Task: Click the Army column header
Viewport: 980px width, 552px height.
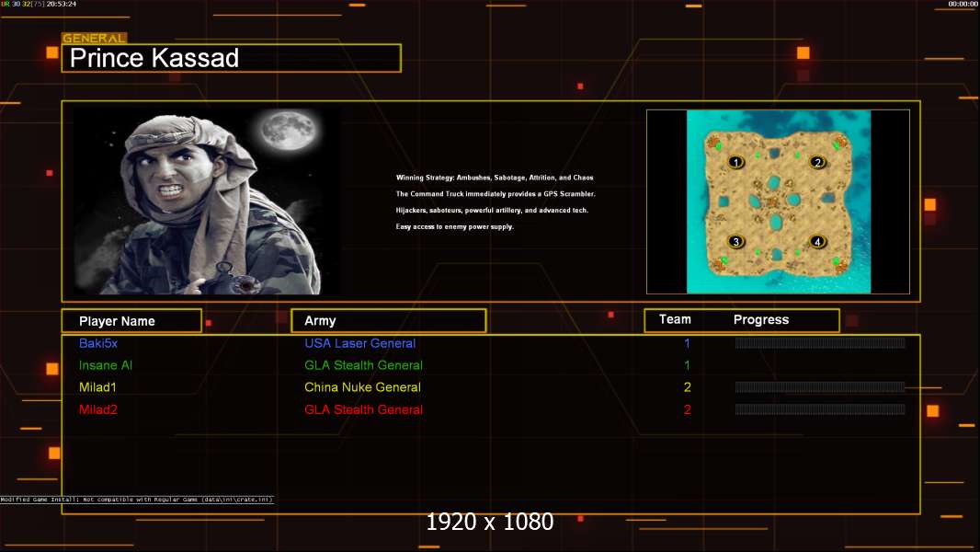Action: [x=388, y=321]
